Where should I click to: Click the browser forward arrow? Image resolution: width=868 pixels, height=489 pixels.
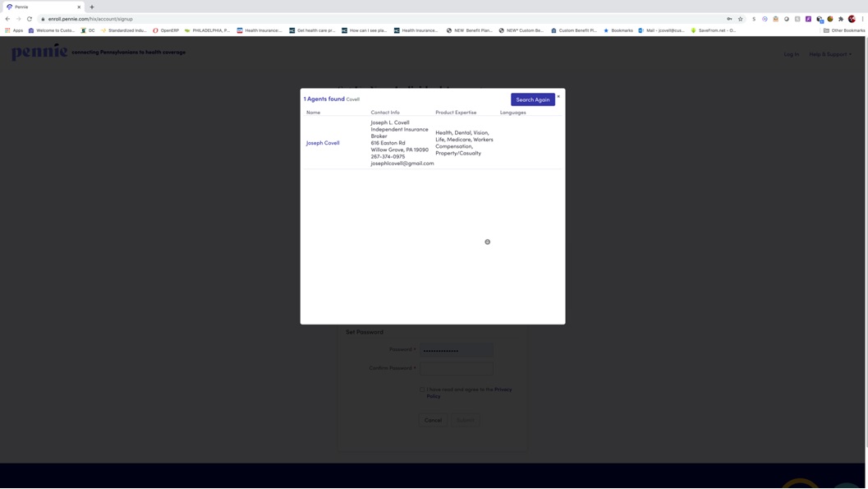click(18, 19)
